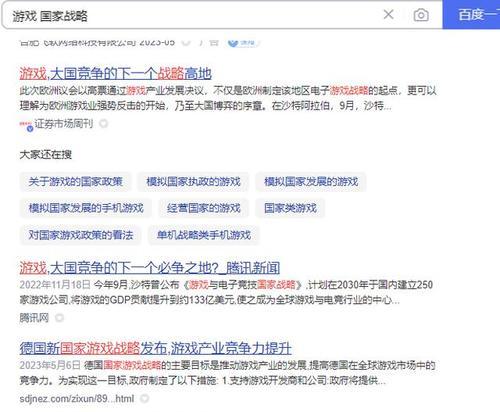
Task: Select suggestion 模拟国家执政的游戏
Action: pyautogui.click(x=193, y=182)
